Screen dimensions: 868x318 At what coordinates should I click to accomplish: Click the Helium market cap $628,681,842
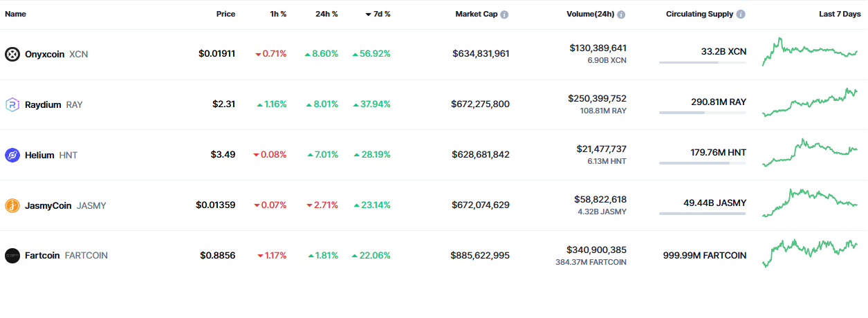tap(481, 155)
